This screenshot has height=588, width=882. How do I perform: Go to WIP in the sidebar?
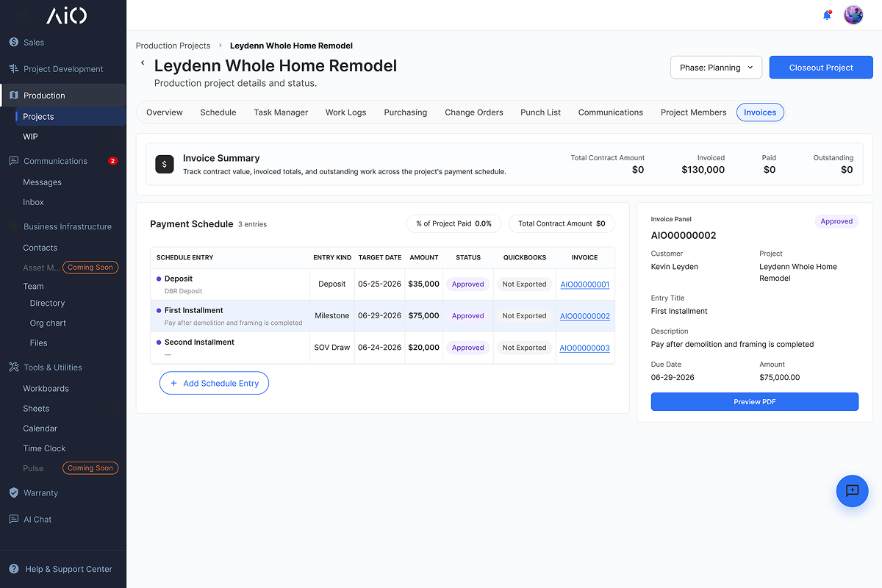[x=30, y=137]
